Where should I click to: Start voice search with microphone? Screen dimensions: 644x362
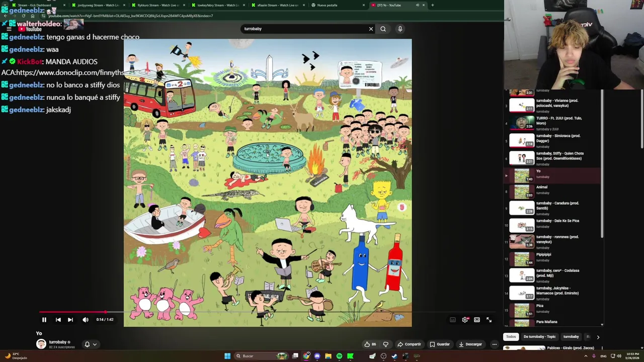coord(400,29)
